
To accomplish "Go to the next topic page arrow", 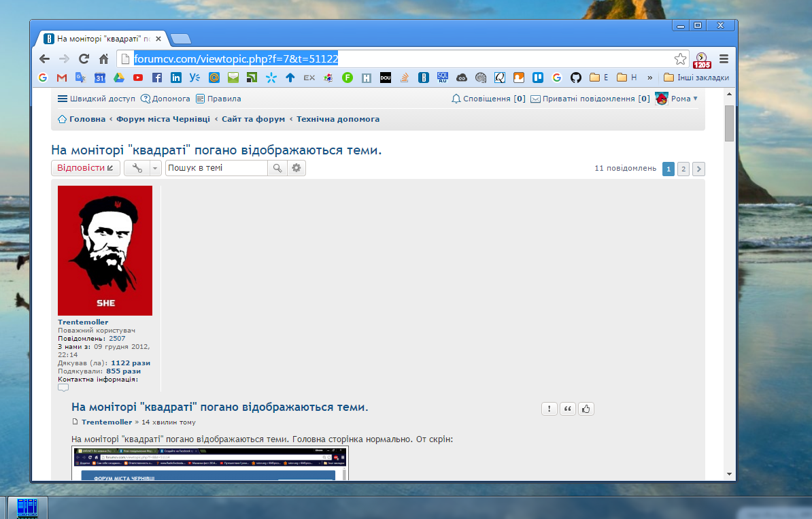I will pyautogui.click(x=698, y=169).
